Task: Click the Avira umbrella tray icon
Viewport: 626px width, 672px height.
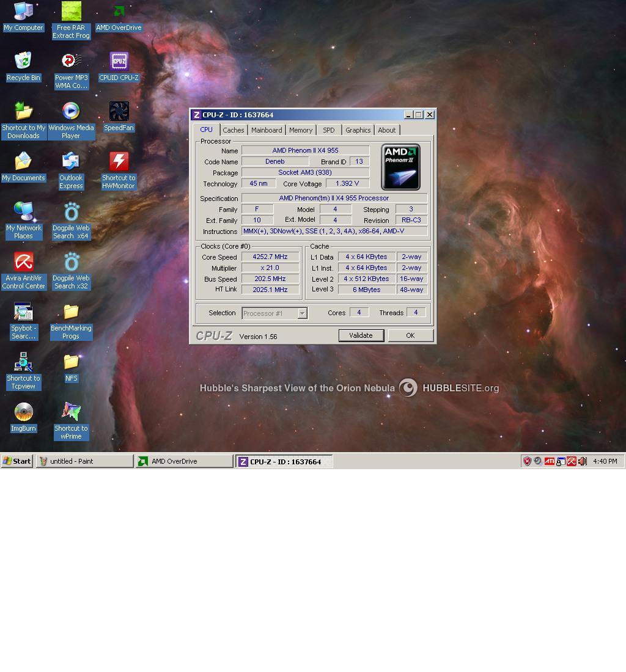Action: tap(572, 462)
